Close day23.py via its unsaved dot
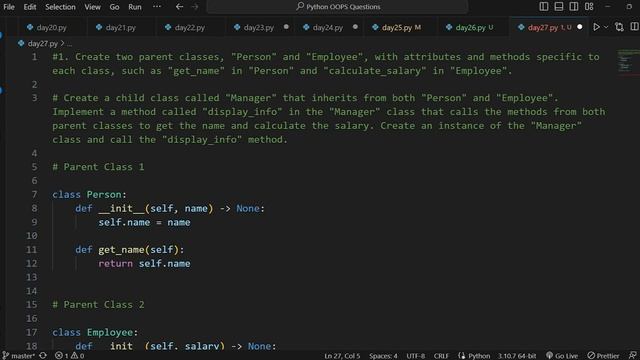The image size is (640, 360). coord(286,27)
